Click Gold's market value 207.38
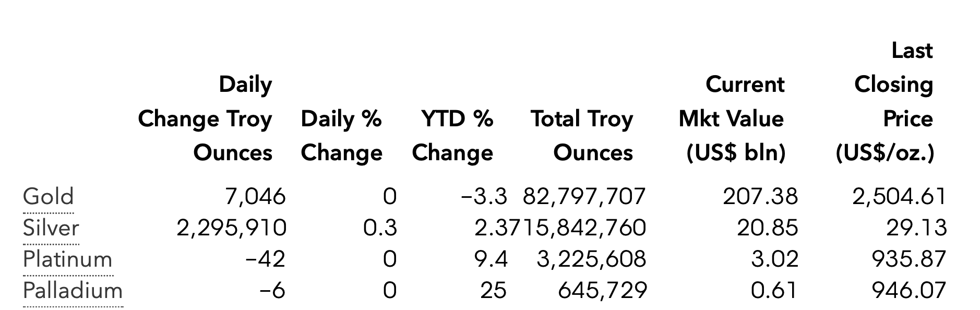The width and height of the screenshot is (980, 310). click(x=760, y=197)
